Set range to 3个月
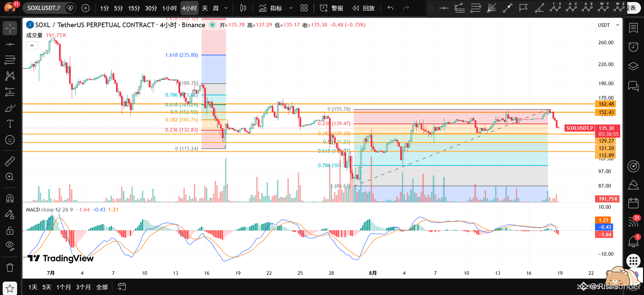 point(83,287)
